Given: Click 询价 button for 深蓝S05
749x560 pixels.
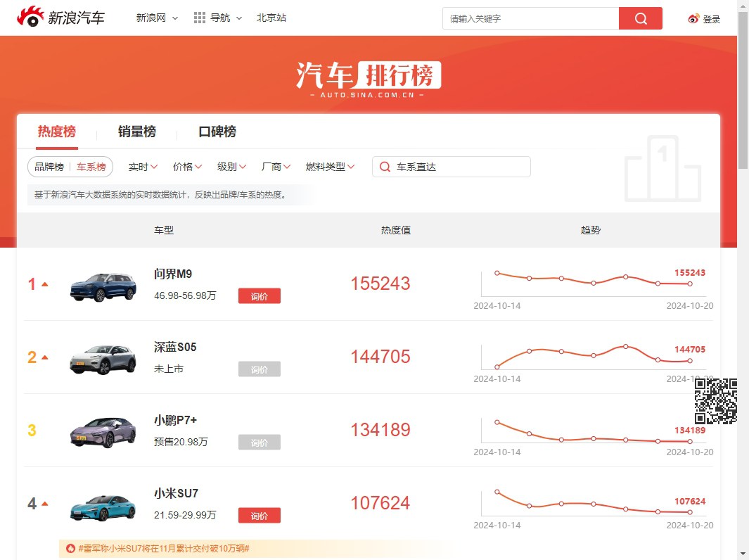Looking at the screenshot, I should [260, 369].
